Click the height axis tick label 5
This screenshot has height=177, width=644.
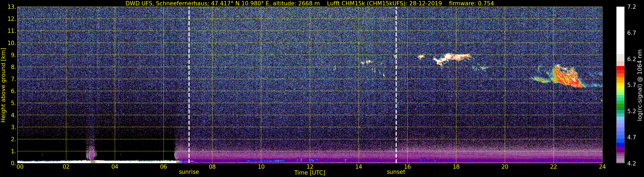(13, 103)
